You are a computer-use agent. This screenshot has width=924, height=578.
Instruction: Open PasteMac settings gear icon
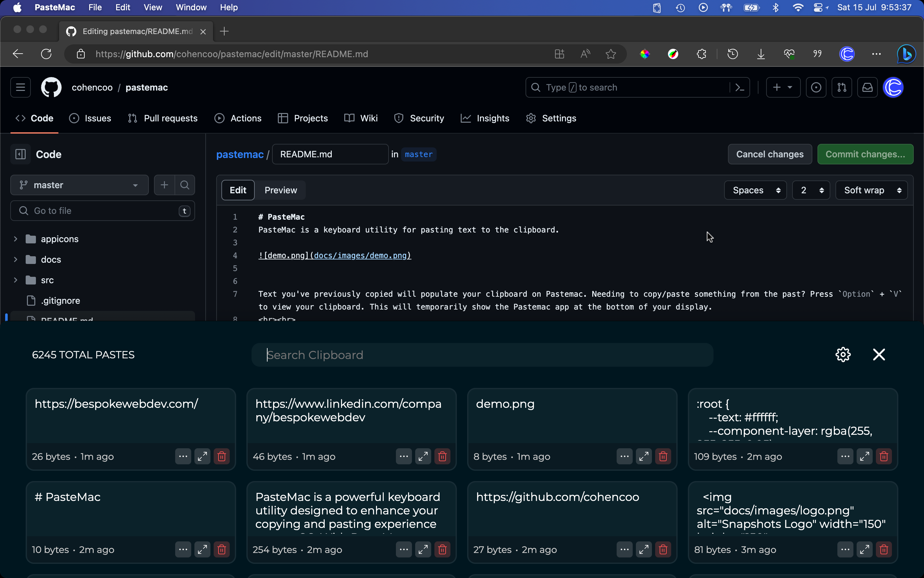pos(843,355)
